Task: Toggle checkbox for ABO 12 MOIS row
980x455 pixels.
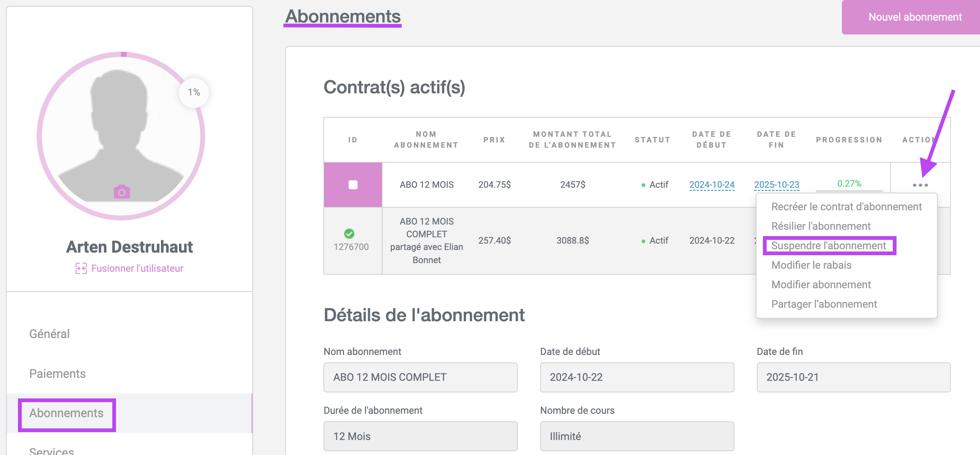Action: tap(353, 185)
